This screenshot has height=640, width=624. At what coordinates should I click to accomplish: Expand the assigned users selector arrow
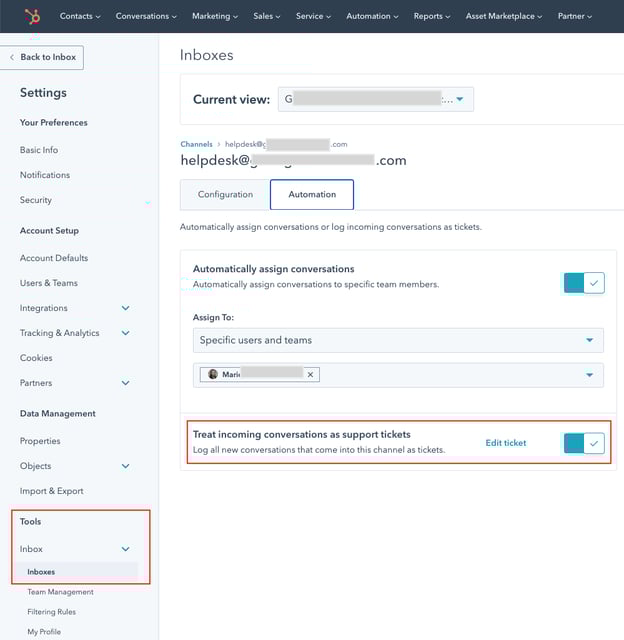tap(588, 375)
